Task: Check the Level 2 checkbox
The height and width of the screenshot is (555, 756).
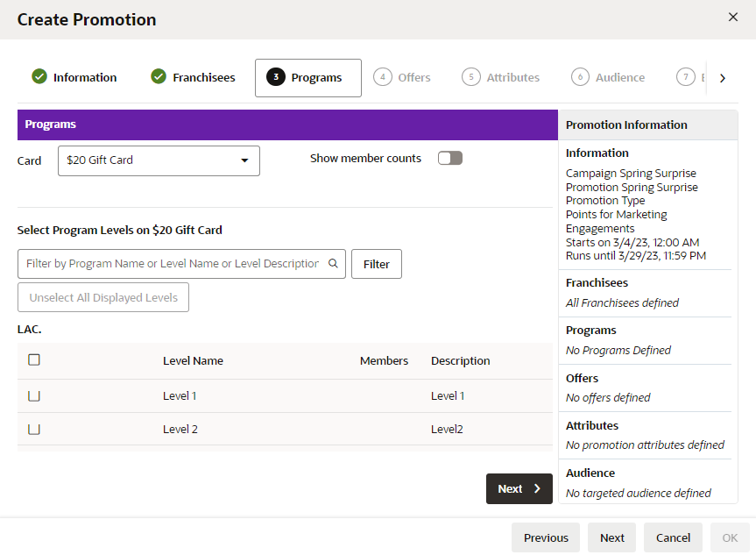Action: [x=34, y=429]
